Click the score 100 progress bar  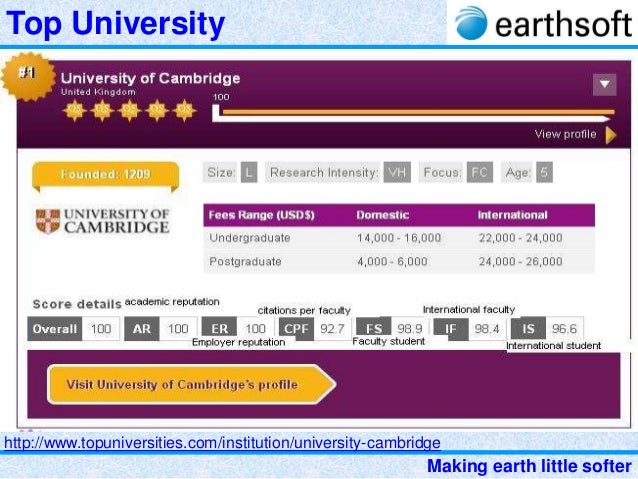coord(413,113)
